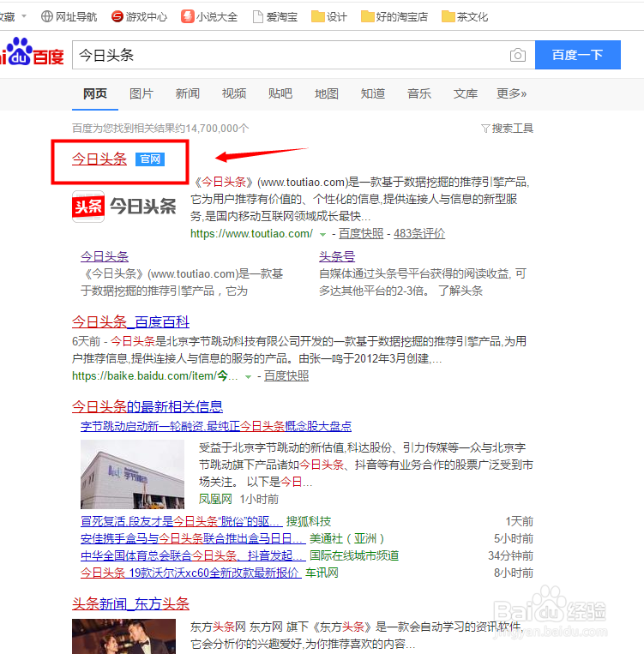
Task: Open the 小说大全 bookmark
Action: 209,16
